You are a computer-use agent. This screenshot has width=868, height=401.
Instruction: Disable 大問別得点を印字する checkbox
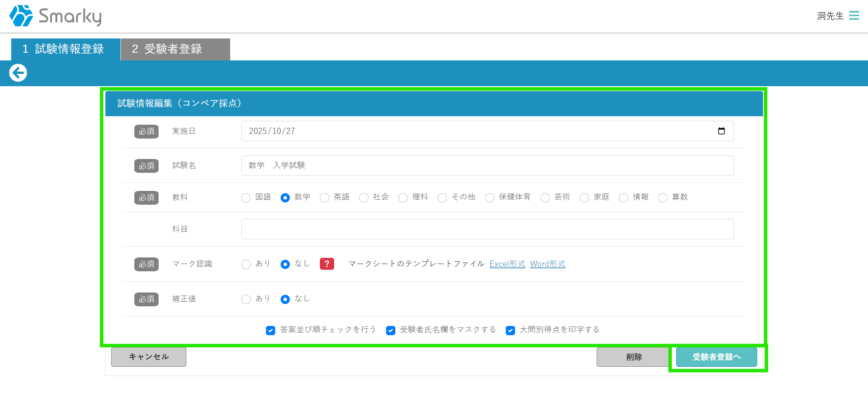click(x=510, y=331)
